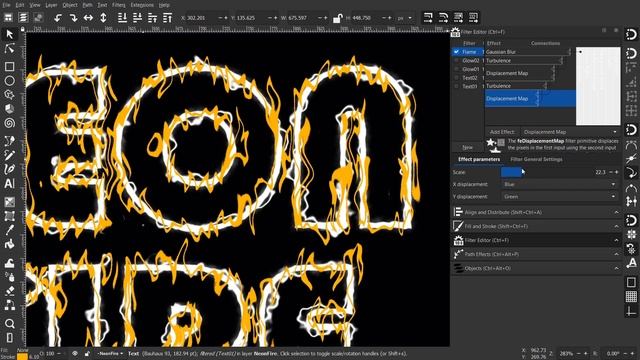Click the opacity O value field
Screen dimensions: 640x360
coord(50,353)
